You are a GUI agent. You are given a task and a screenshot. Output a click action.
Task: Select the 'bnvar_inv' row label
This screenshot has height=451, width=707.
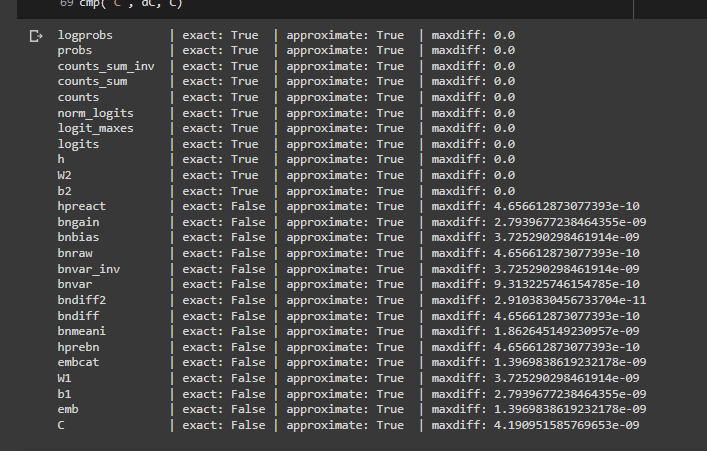click(89, 269)
